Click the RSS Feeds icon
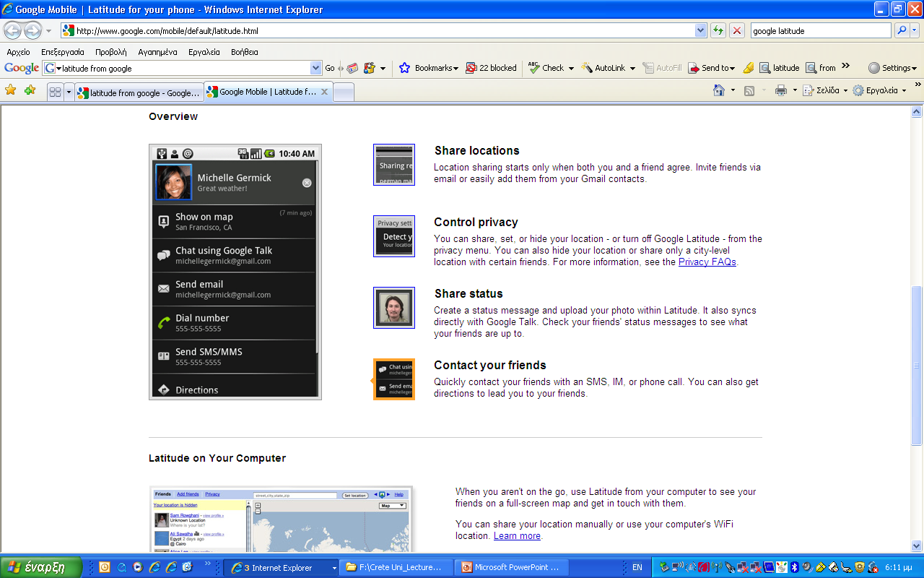924x578 pixels. [749, 90]
